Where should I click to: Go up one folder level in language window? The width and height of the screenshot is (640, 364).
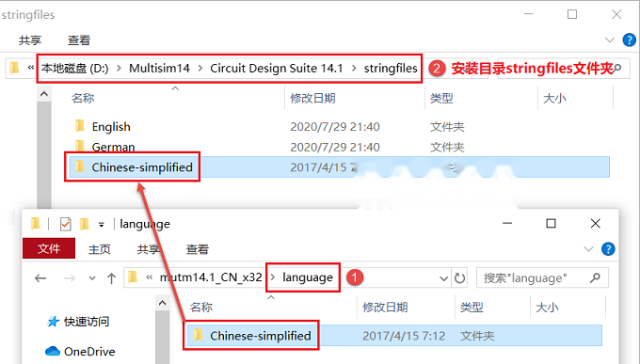click(111, 278)
